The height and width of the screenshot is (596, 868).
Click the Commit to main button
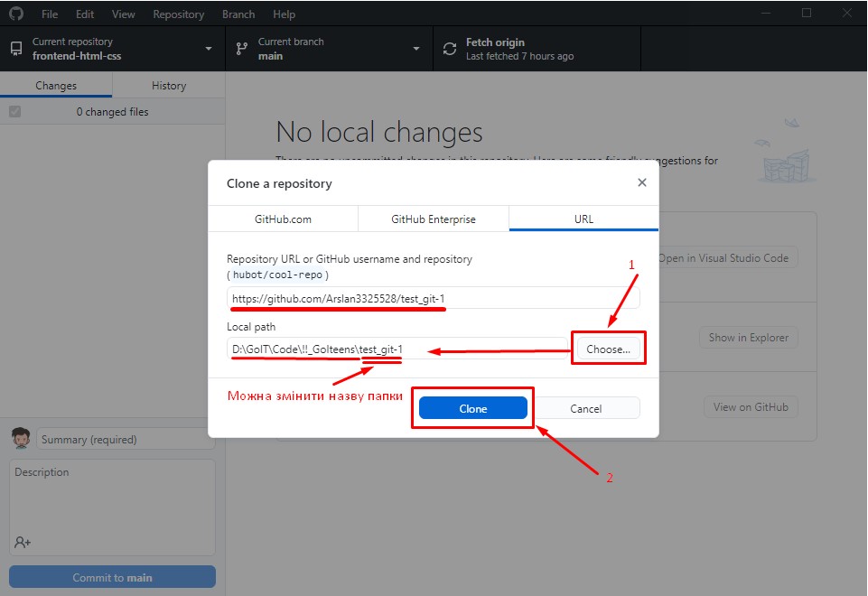(x=112, y=577)
